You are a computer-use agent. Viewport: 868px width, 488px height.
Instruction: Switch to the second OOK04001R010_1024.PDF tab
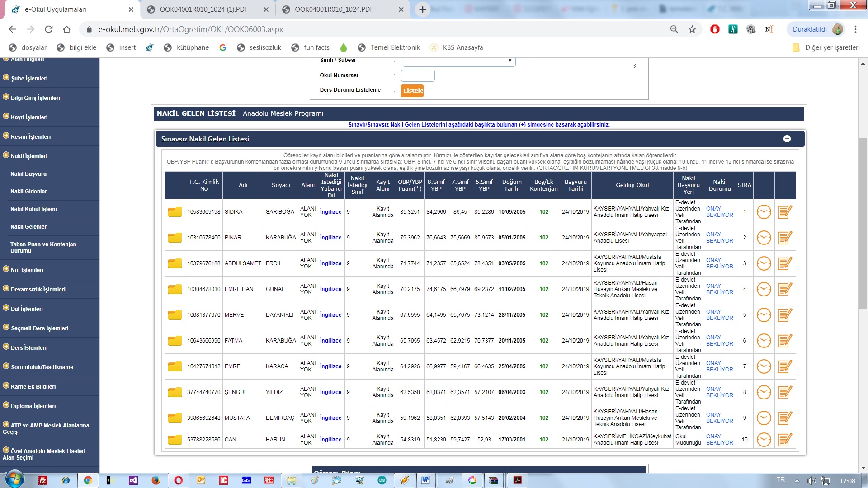point(334,9)
